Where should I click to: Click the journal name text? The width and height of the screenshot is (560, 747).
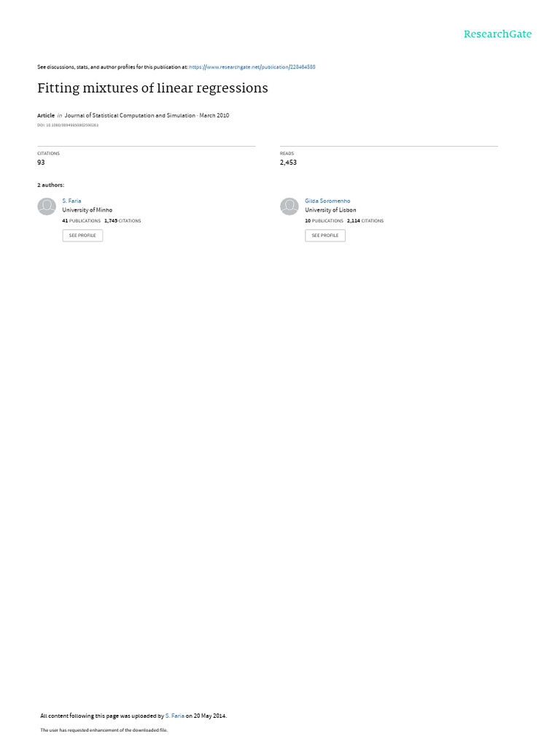pyautogui.click(x=130, y=115)
